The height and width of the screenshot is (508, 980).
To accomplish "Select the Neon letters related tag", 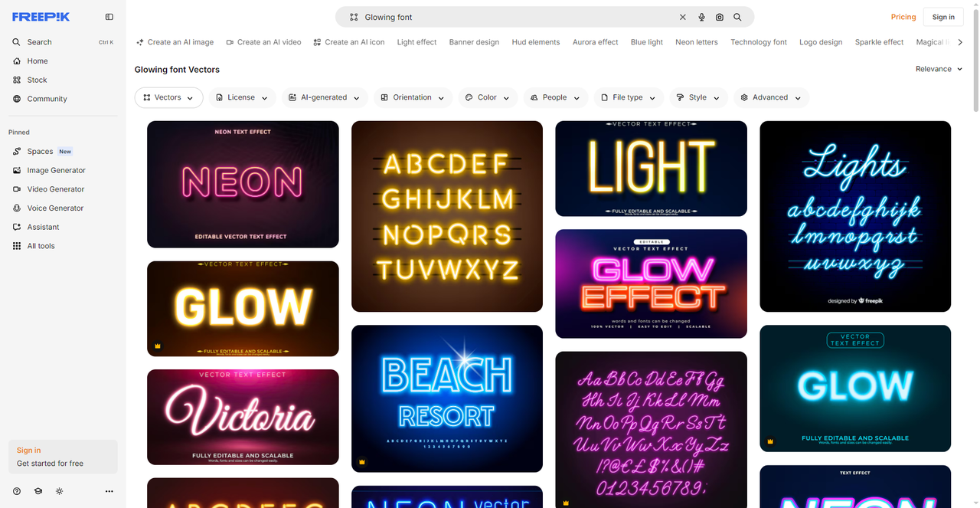I will tap(696, 42).
